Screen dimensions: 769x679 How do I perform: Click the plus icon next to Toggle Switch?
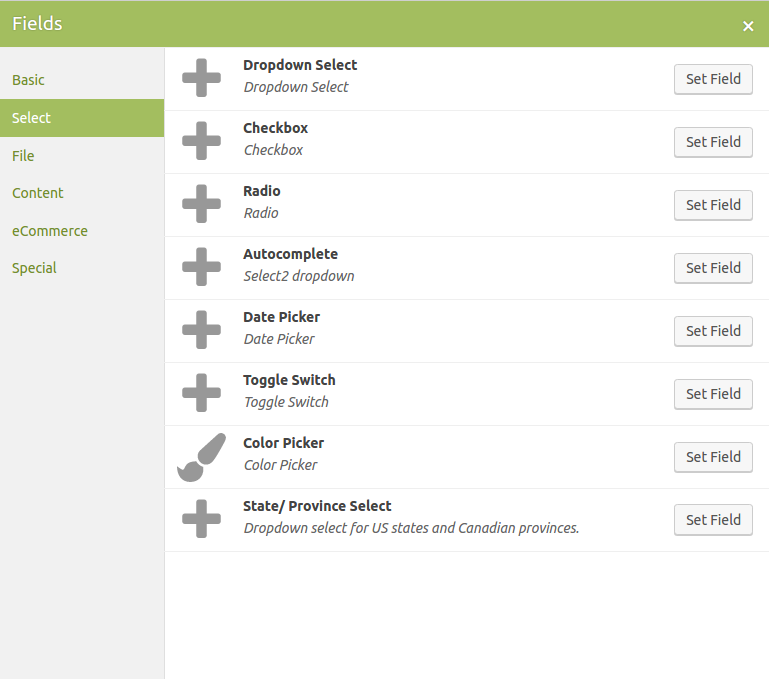tap(201, 393)
